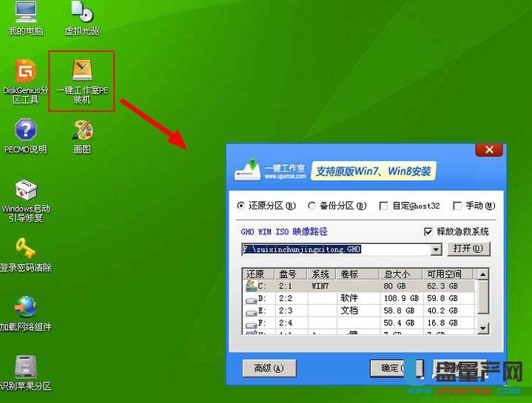This screenshot has width=532, height=403.
Task: Click the partition list scrollbar down arrow
Action: [x=483, y=328]
